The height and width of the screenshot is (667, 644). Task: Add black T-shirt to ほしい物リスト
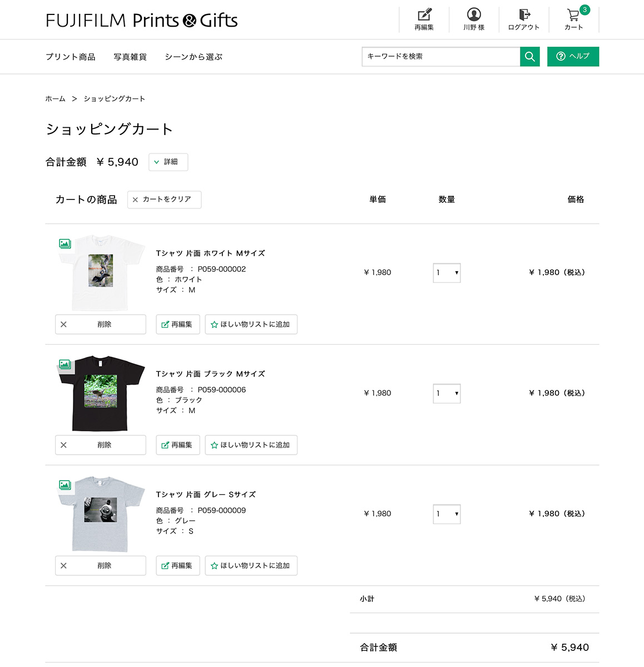click(251, 445)
